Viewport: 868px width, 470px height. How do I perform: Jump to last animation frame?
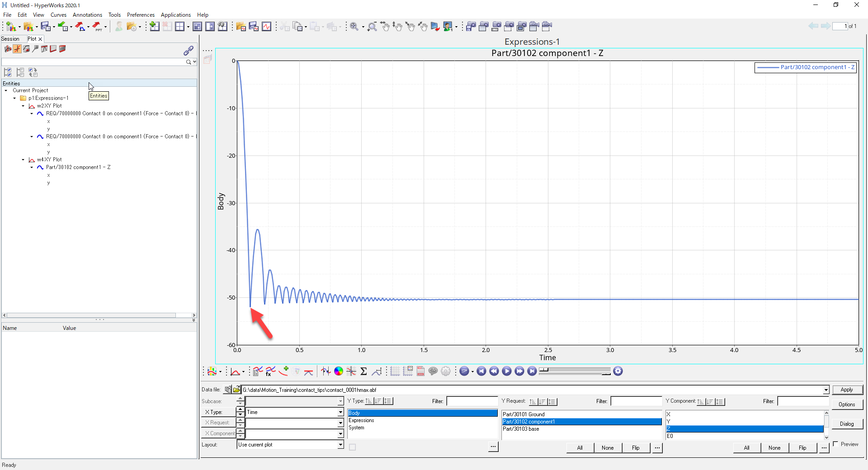(532, 371)
